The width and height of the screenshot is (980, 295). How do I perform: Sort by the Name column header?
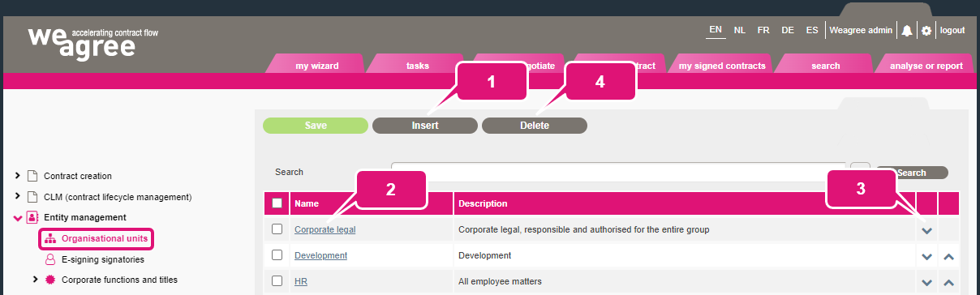tap(307, 203)
